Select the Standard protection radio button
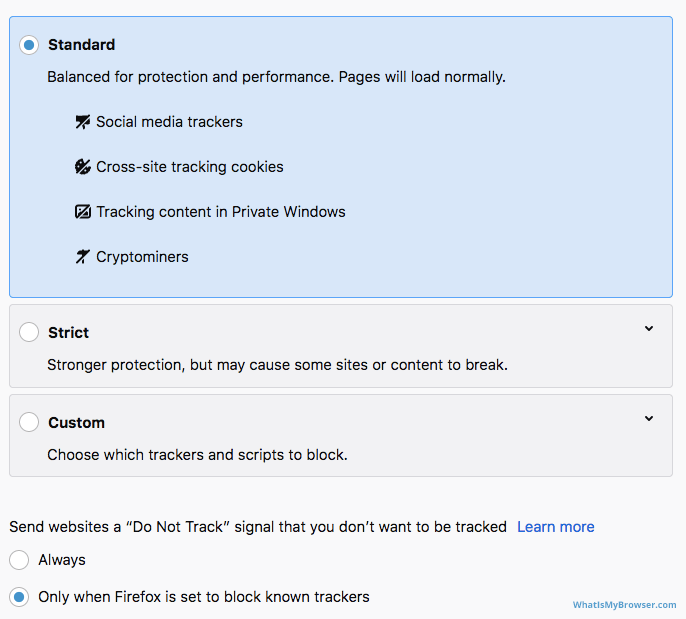 click(x=29, y=45)
